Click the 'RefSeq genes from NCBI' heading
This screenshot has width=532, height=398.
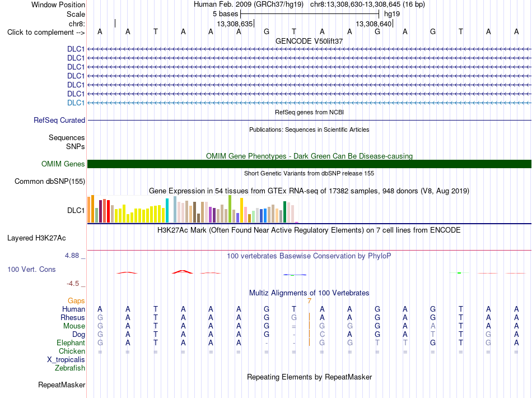click(x=309, y=112)
